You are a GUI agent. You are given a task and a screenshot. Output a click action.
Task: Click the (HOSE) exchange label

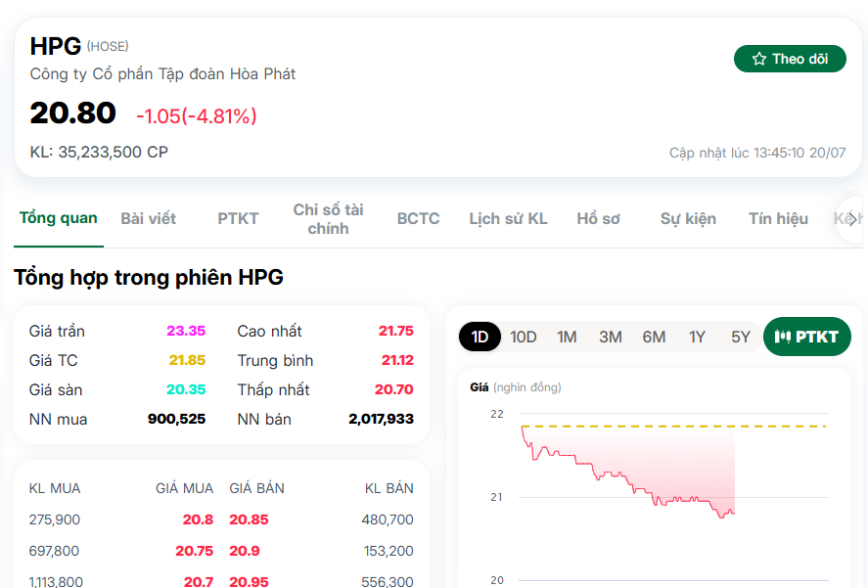coord(108,47)
